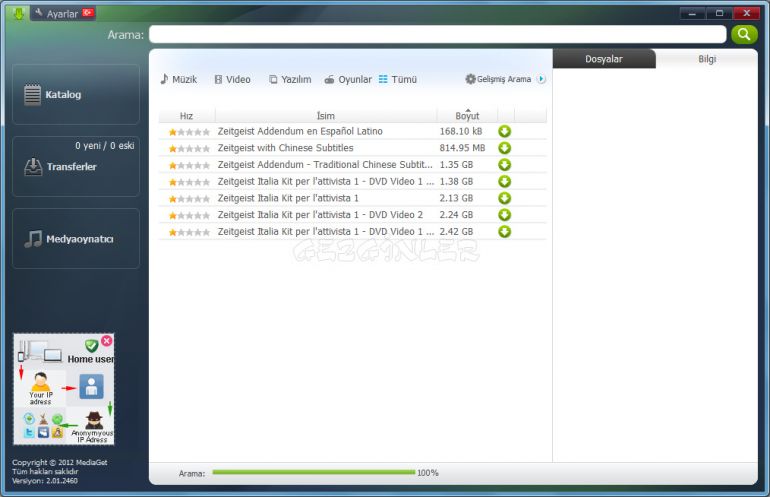The width and height of the screenshot is (770, 497).
Task: Click the Home user IP advertisement image
Action: point(63,389)
